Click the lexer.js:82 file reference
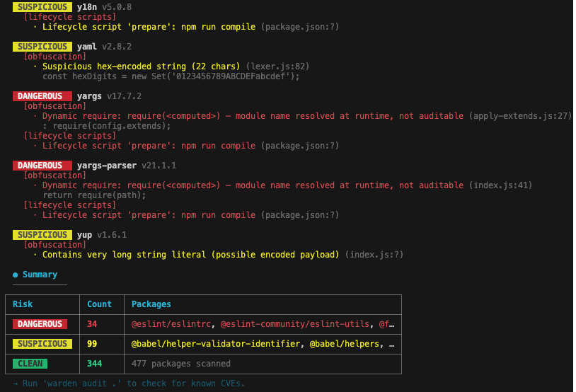The width and height of the screenshot is (576, 392). click(x=277, y=66)
